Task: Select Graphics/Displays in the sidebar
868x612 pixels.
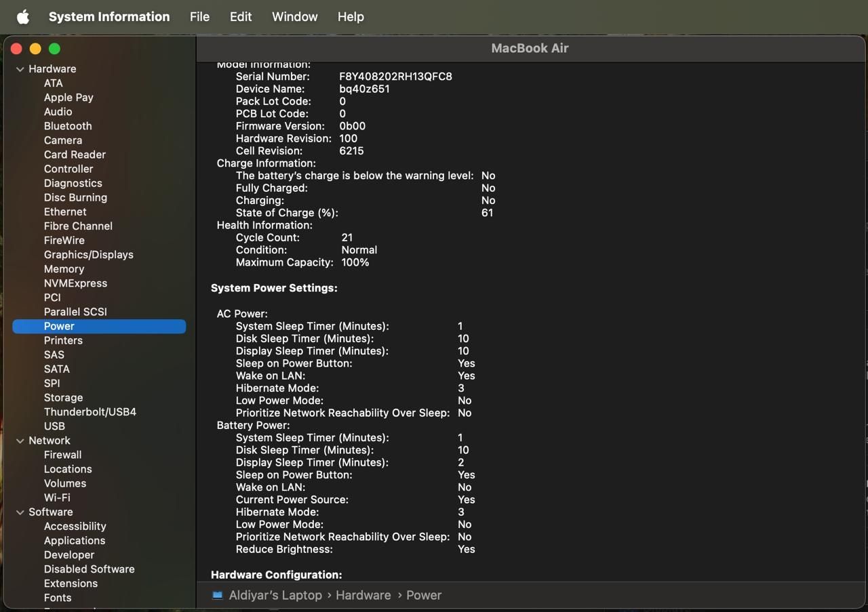Action: click(x=89, y=254)
